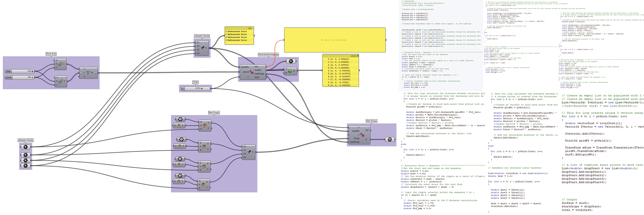Screen dimensions: 644x215
Task: Select the lower Series component in Point Grid
Action: pyautogui.click(x=60, y=81)
